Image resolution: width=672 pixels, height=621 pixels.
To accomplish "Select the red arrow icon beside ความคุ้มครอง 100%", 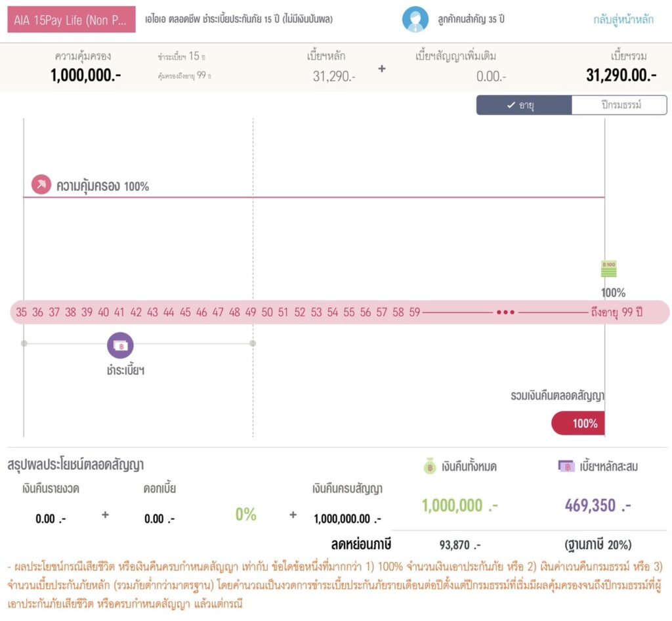I will pos(41,185).
